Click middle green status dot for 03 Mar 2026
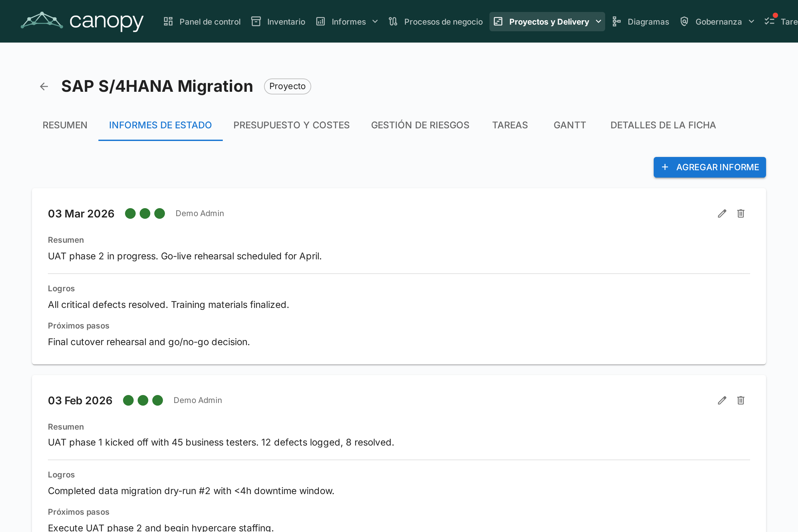 pyautogui.click(x=145, y=213)
